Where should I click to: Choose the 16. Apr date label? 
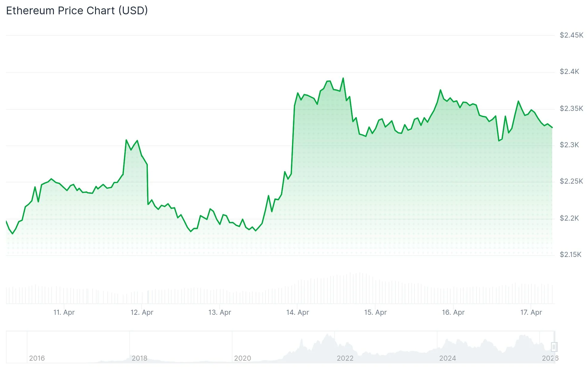coord(453,312)
